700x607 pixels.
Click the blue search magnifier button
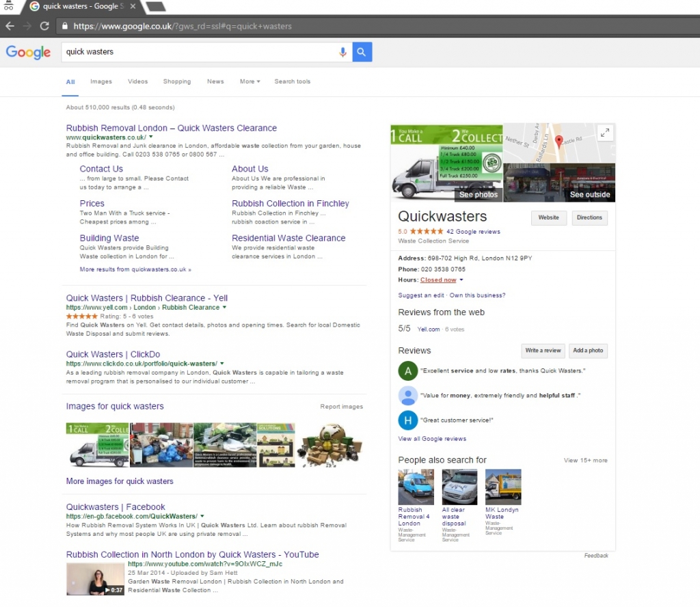pos(362,52)
